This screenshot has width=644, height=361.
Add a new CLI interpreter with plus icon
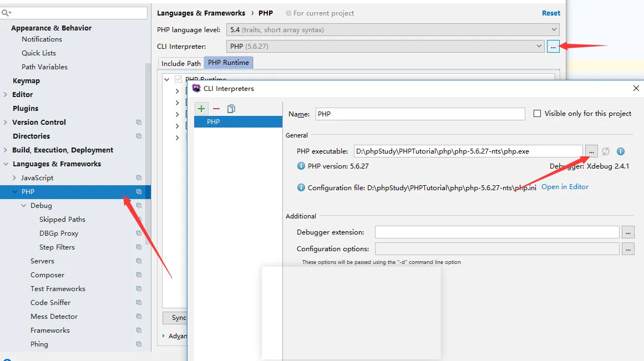click(201, 109)
